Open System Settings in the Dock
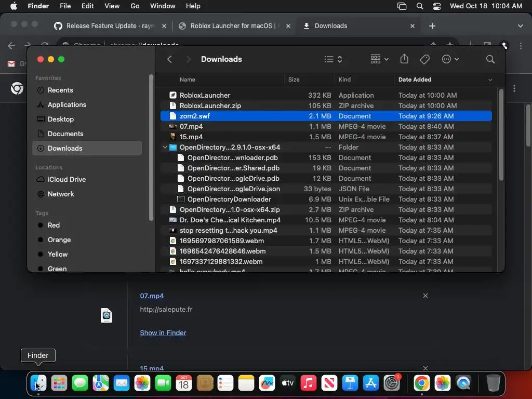 (392, 383)
